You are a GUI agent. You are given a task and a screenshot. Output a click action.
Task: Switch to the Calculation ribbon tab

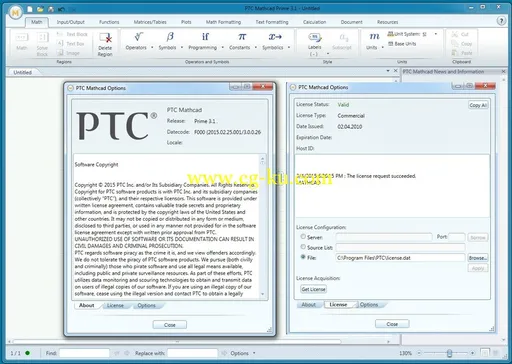pos(314,22)
